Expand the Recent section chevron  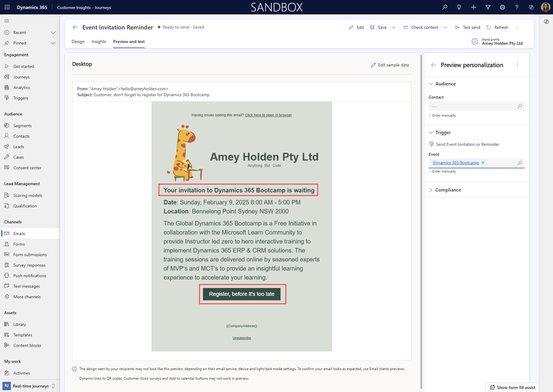coord(53,33)
